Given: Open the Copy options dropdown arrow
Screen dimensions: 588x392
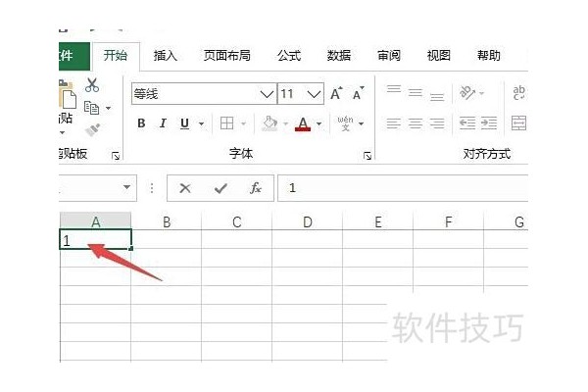Looking at the screenshot, I should click(x=109, y=109).
